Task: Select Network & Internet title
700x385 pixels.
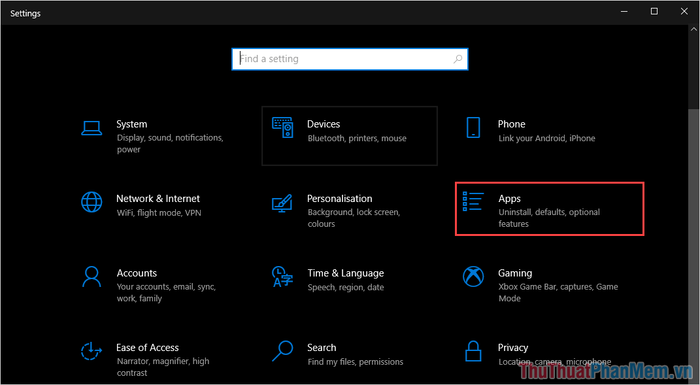Action: tap(158, 199)
